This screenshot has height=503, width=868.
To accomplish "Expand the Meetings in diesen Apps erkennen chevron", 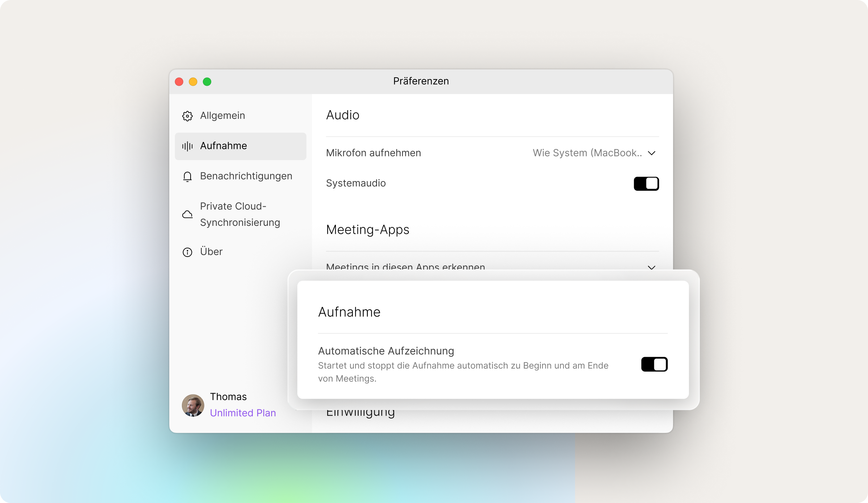I will 651,267.
